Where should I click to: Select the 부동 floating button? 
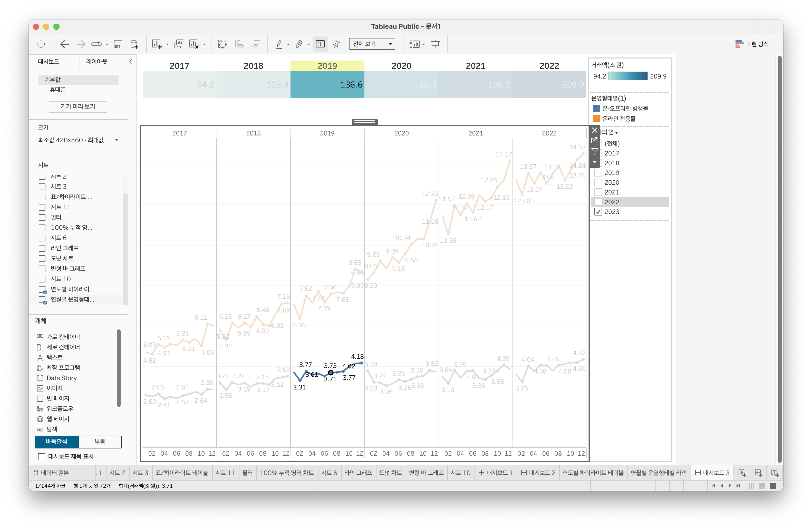(100, 442)
